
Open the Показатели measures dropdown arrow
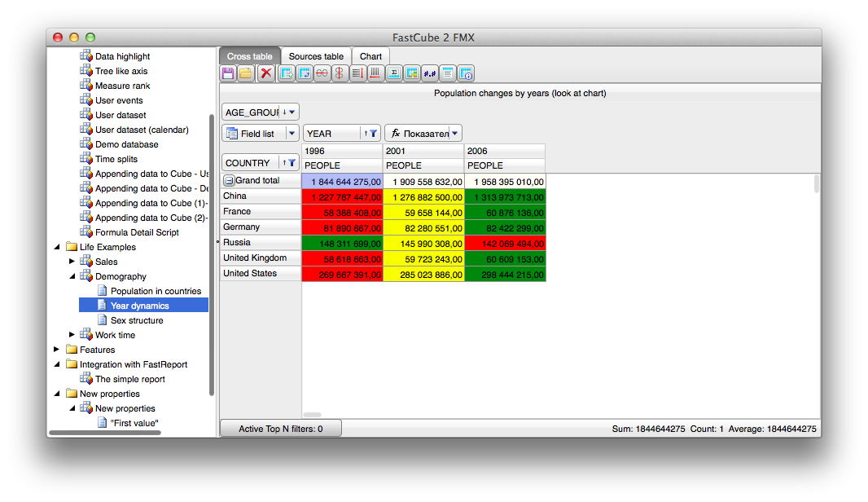coord(454,134)
